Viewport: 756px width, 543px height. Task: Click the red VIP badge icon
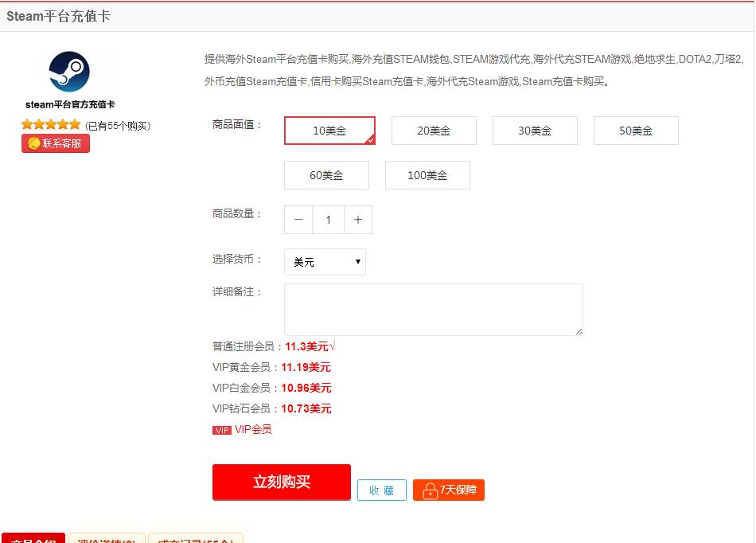(x=222, y=430)
